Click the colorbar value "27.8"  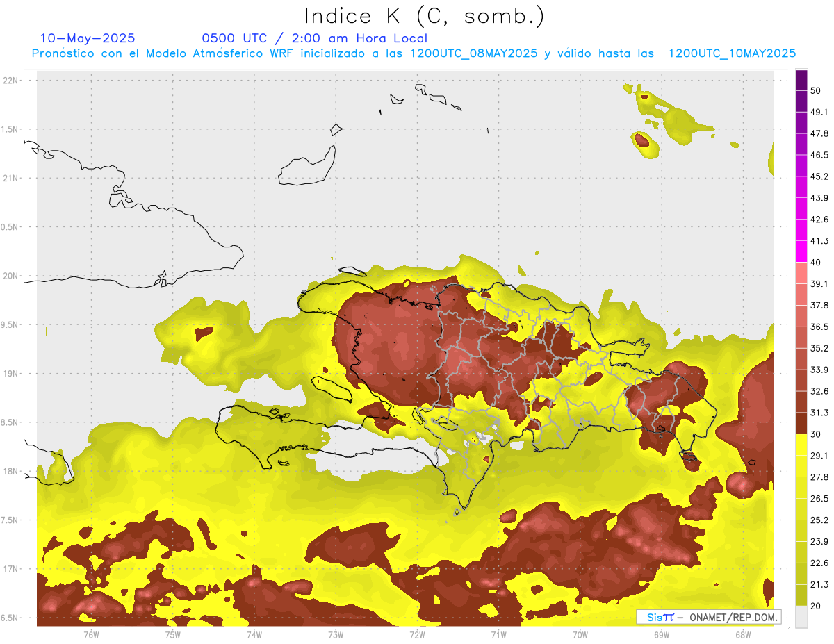(x=819, y=477)
